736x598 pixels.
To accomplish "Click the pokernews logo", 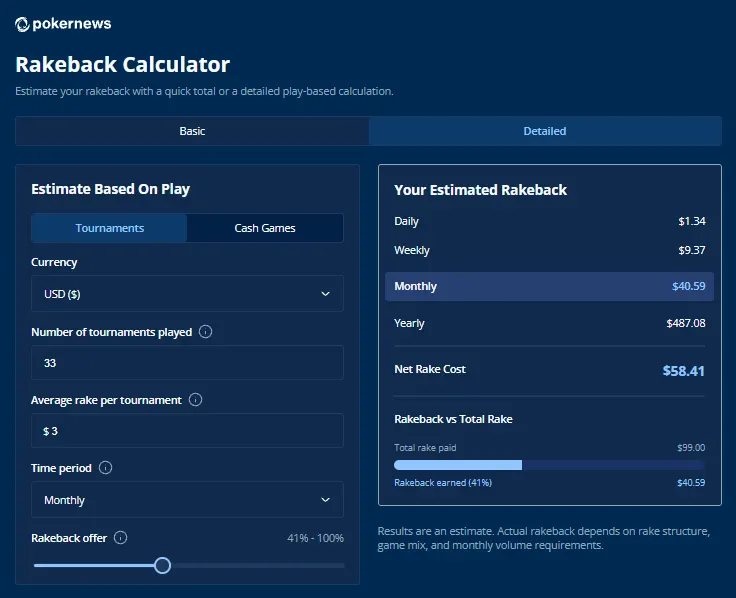I will [x=63, y=24].
